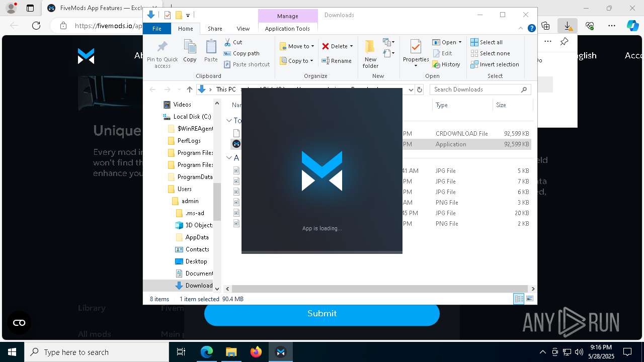The image size is (644, 362).
Task: Click the Windows Start button
Action: click(12, 352)
